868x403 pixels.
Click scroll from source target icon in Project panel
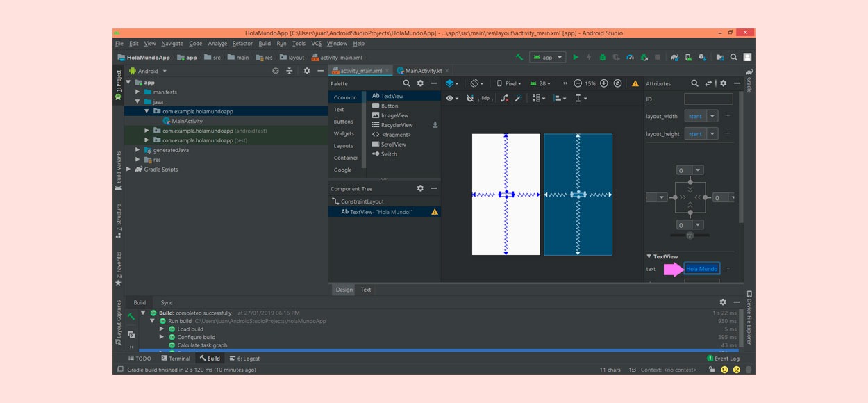pos(276,71)
